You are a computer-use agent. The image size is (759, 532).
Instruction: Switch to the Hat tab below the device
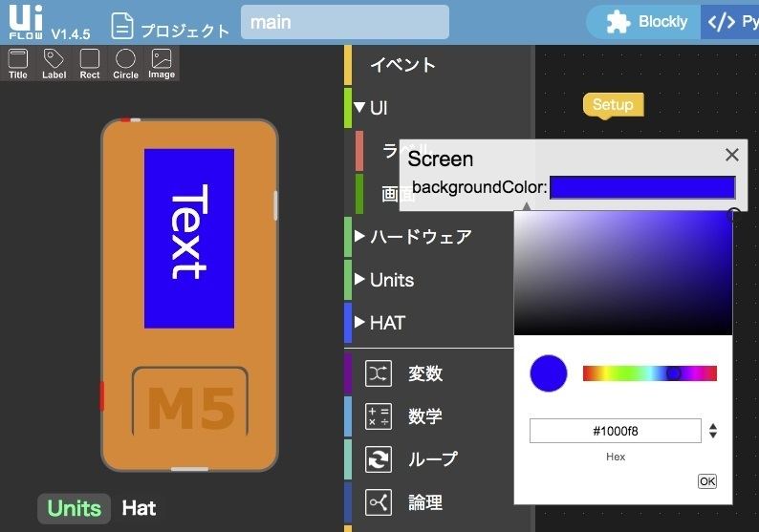pyautogui.click(x=139, y=508)
